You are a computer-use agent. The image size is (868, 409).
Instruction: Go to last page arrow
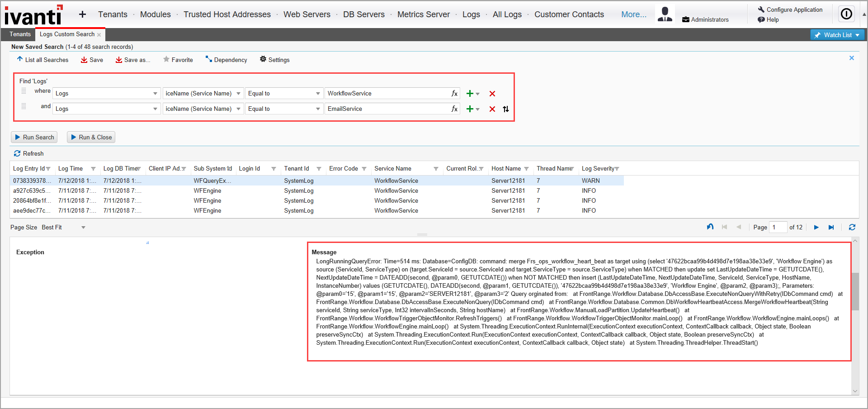[831, 227]
